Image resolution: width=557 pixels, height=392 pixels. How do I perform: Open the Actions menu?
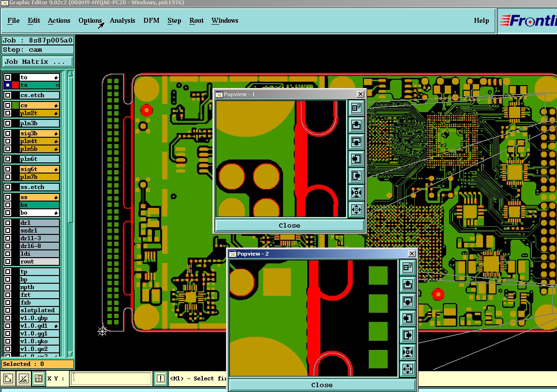pyautogui.click(x=59, y=21)
